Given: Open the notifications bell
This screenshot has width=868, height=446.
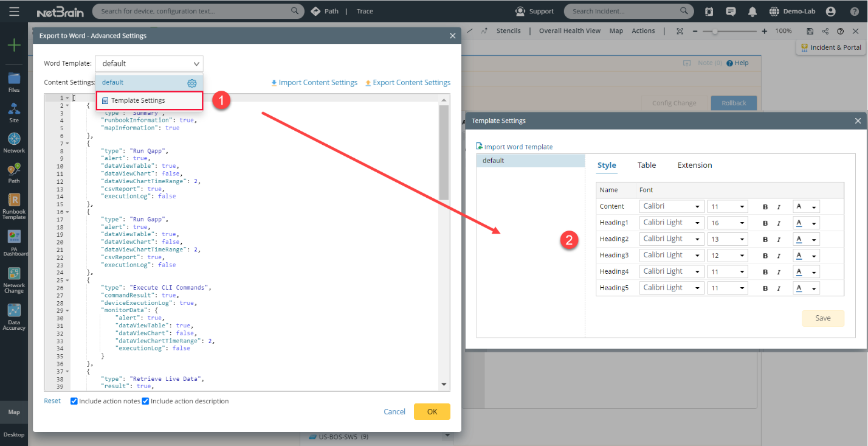Looking at the screenshot, I should tap(753, 12).
